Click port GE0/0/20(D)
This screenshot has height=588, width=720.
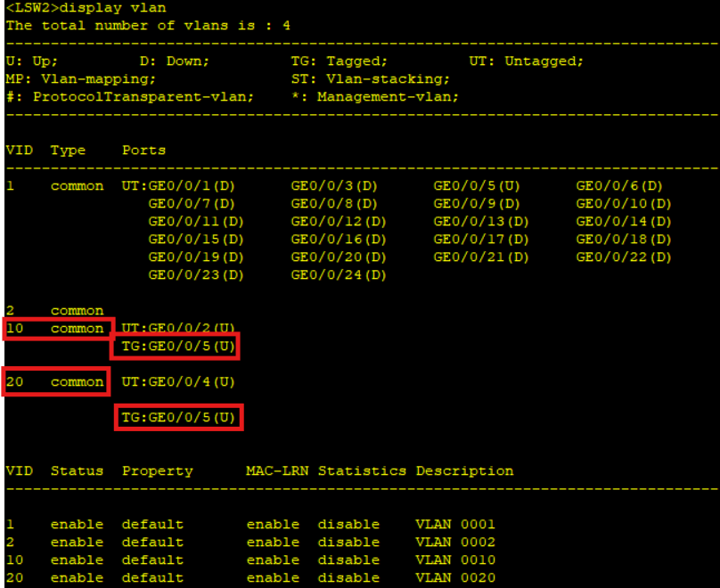click(339, 257)
